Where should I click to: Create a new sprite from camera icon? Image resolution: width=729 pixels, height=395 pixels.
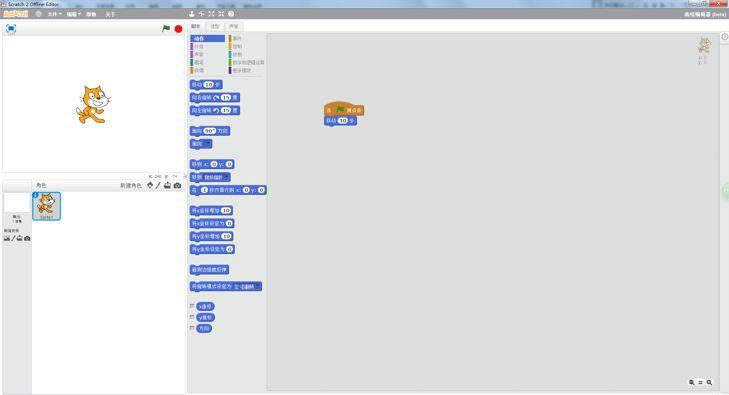[x=177, y=185]
